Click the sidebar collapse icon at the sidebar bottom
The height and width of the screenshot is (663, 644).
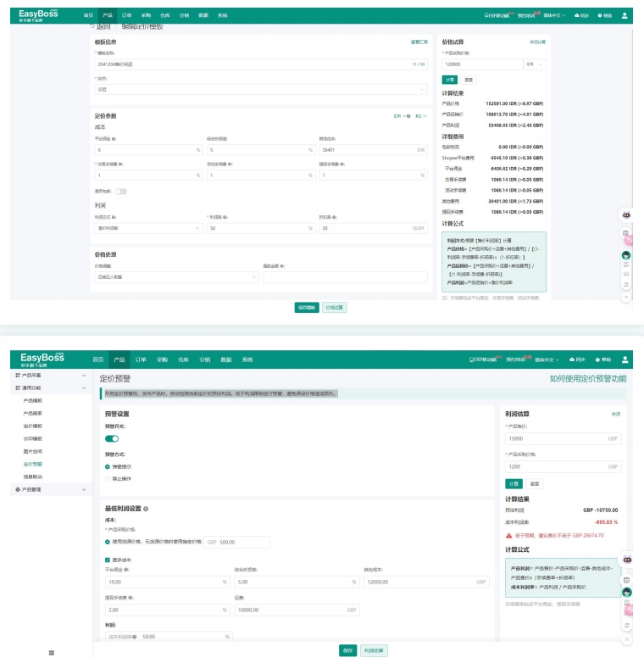tap(52, 653)
